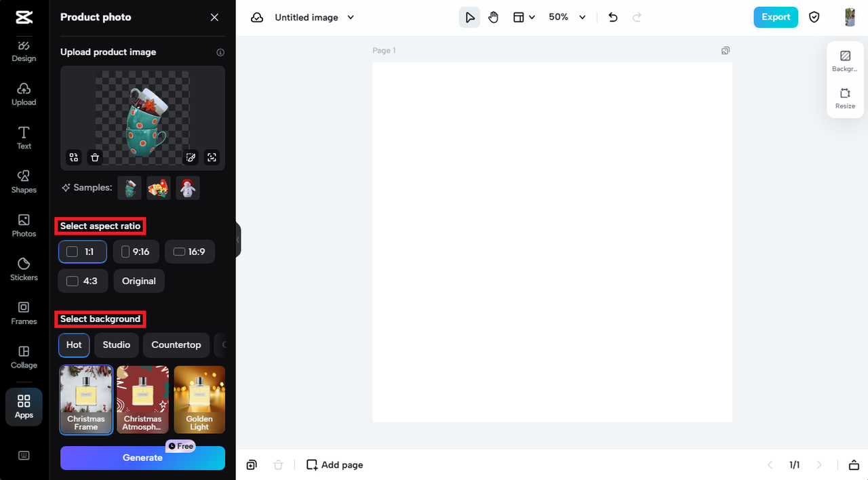Delete the uploaded product image
The height and width of the screenshot is (480, 868).
(95, 157)
